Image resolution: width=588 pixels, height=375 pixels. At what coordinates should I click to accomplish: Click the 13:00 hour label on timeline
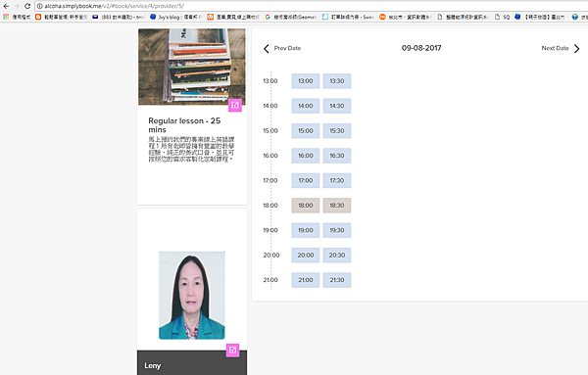click(270, 81)
